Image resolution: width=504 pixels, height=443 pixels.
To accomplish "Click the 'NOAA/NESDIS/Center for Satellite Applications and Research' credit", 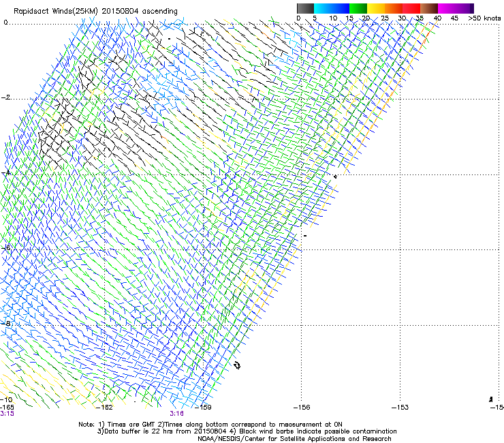I will pyautogui.click(x=294, y=439).
